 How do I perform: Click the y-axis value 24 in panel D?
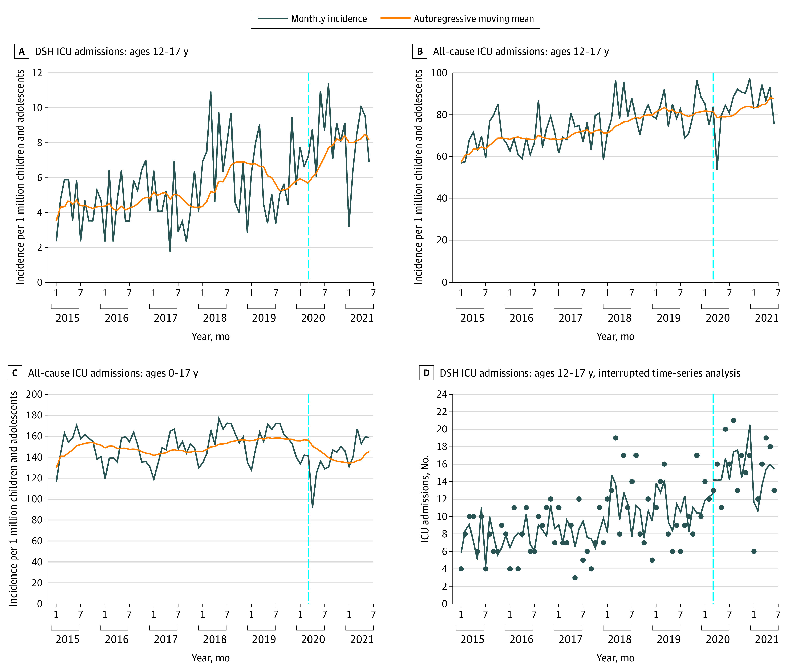pos(442,394)
